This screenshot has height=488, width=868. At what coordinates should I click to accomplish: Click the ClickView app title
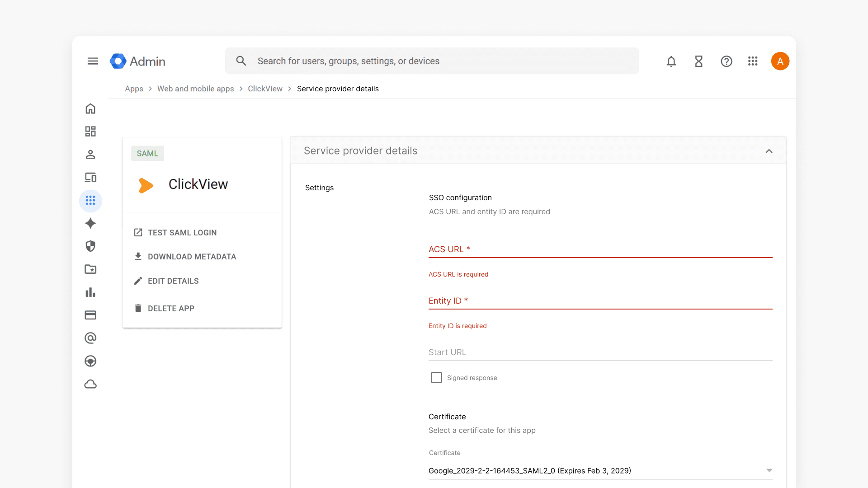(198, 184)
